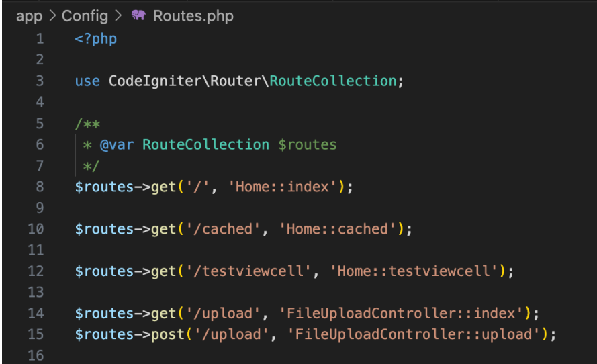Click the @var docblock annotation
The width and height of the screenshot is (597, 364).
117,144
